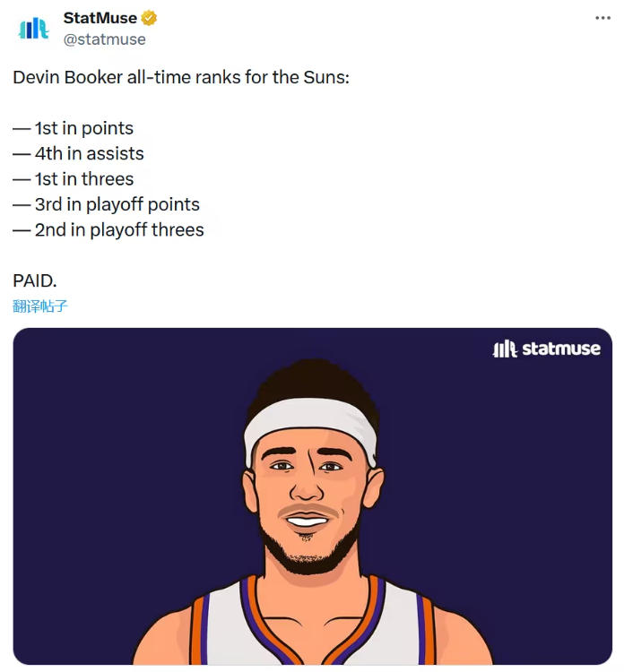This screenshot has height=672, width=624.
Task: Click the statmuse watermark text in image
Action: coord(561,349)
